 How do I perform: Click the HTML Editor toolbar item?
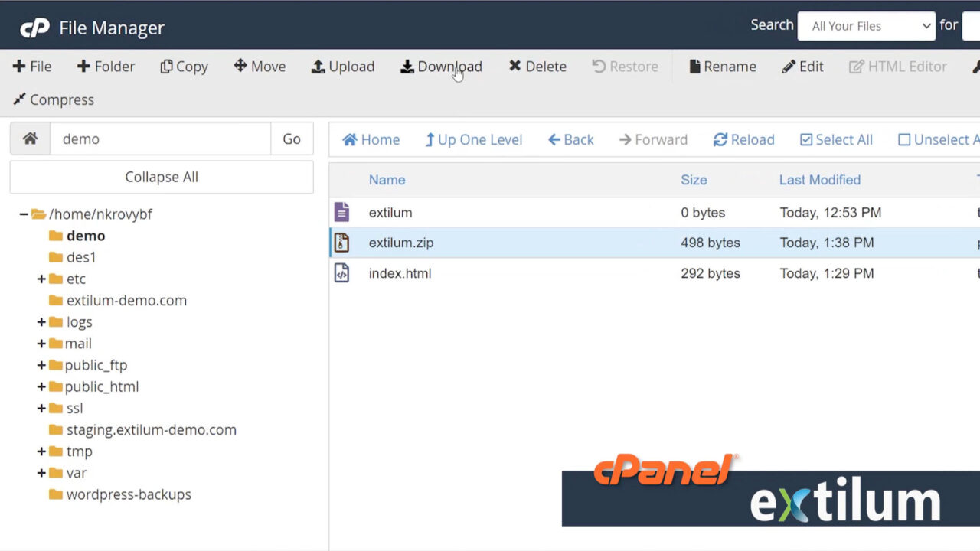(x=897, y=67)
